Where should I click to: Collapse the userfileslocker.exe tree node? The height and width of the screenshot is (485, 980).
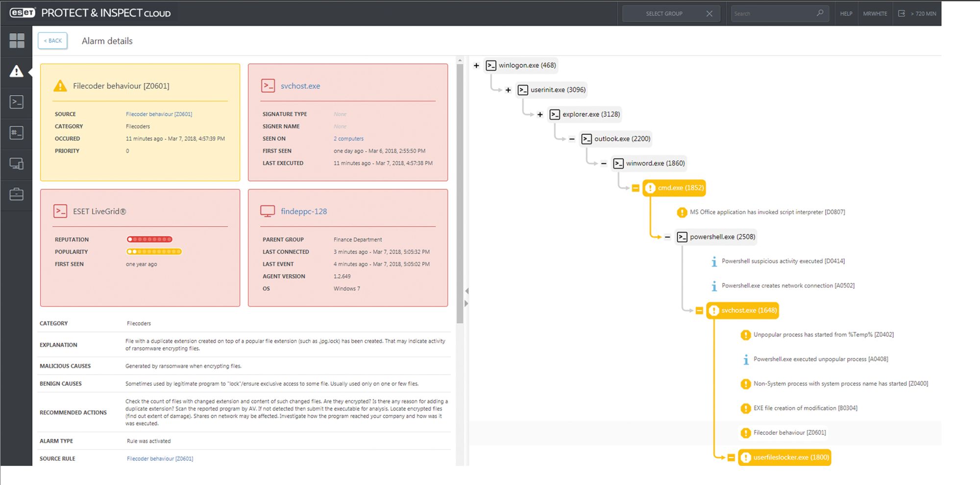(x=731, y=458)
